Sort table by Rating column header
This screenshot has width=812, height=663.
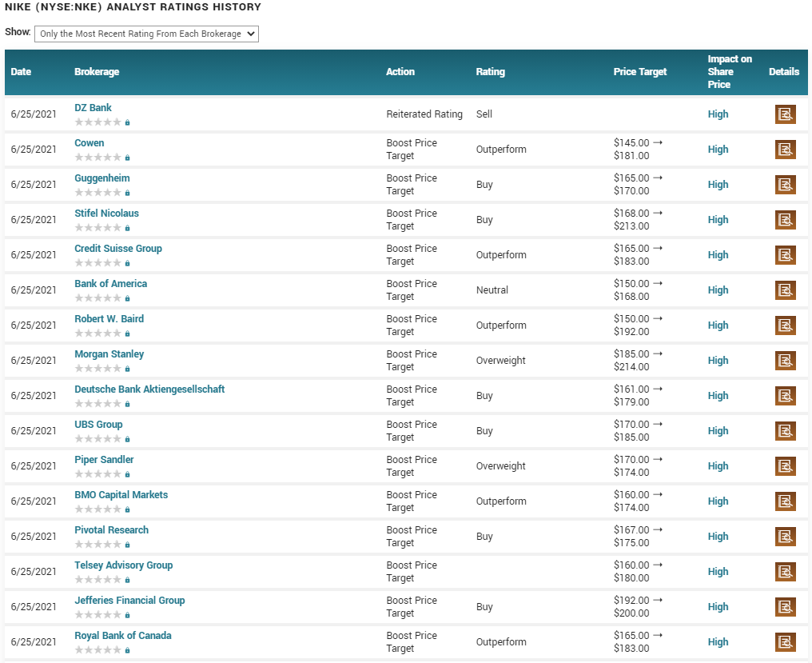[x=491, y=72]
